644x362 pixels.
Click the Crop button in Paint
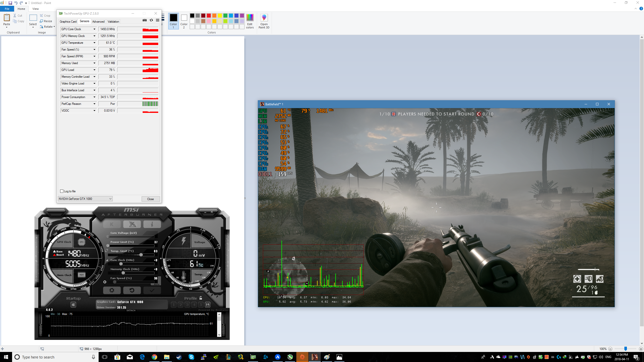point(45,16)
